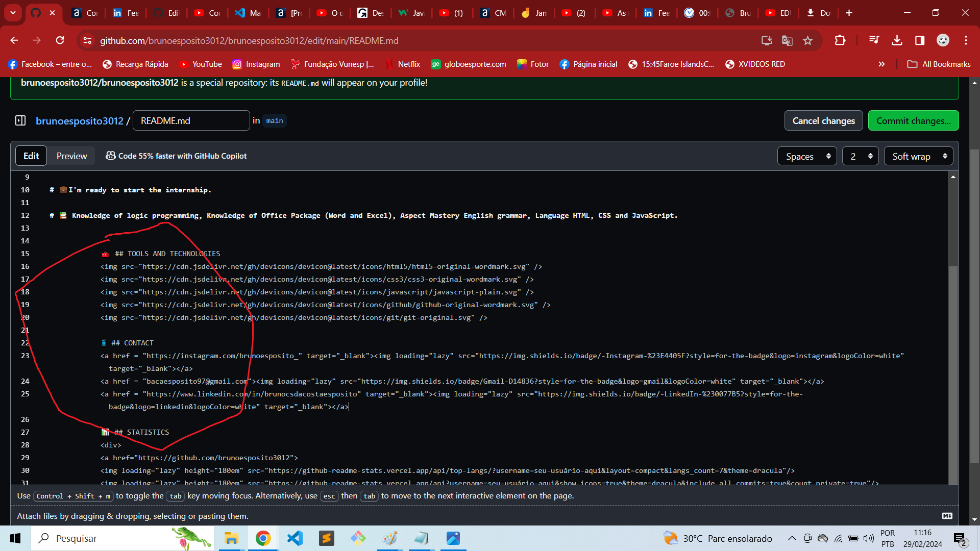Click Cancel changes to discard edits
980x551 pixels.
pyautogui.click(x=824, y=120)
